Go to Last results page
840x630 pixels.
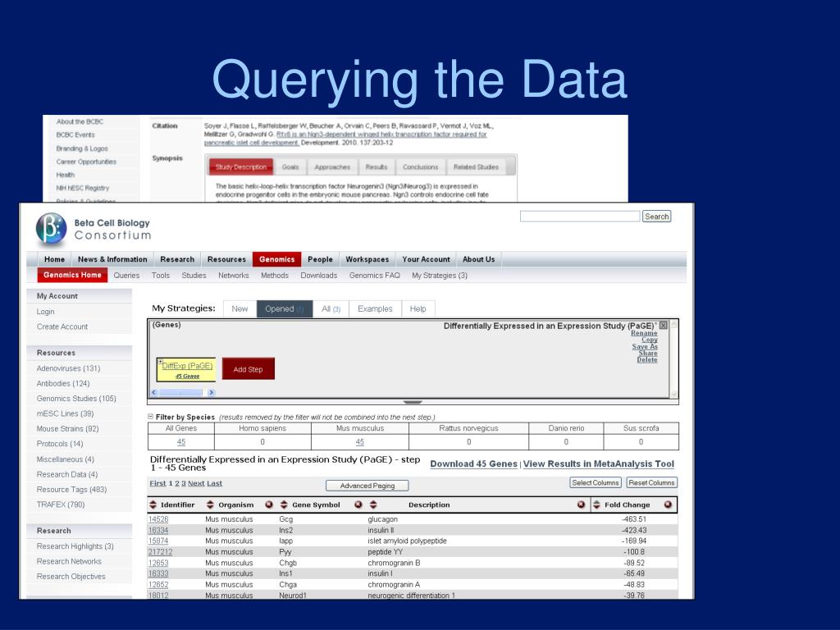point(214,483)
